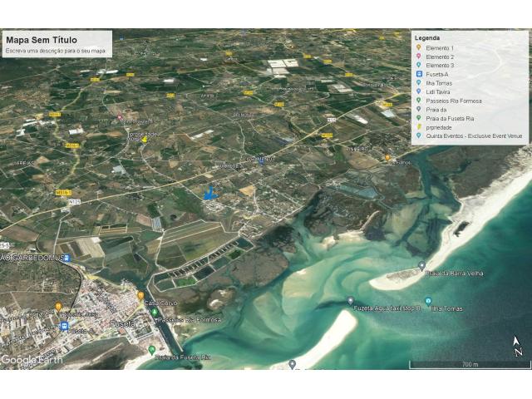Click the M516-1 yellow road shield

pos(63,193)
